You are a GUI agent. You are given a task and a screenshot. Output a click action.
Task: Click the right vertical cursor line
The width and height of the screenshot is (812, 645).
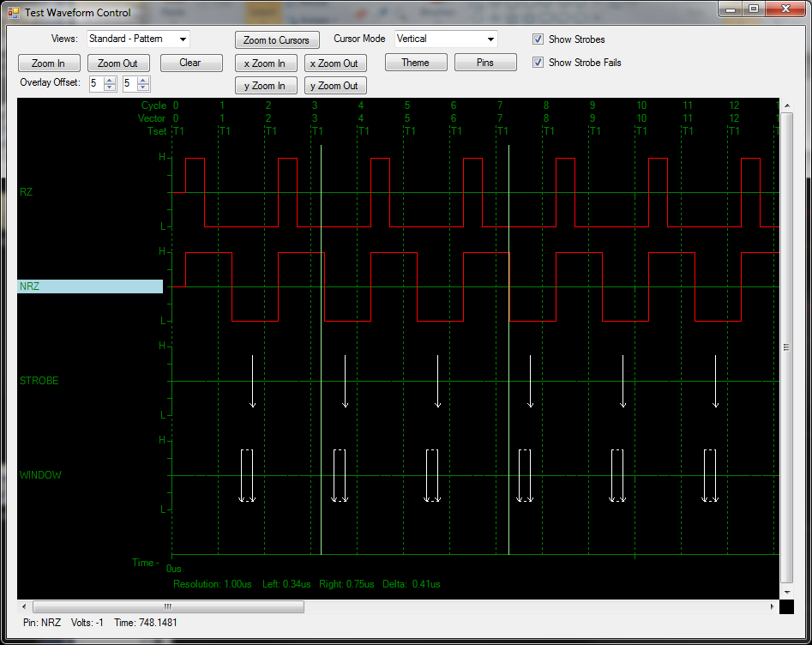click(509, 350)
